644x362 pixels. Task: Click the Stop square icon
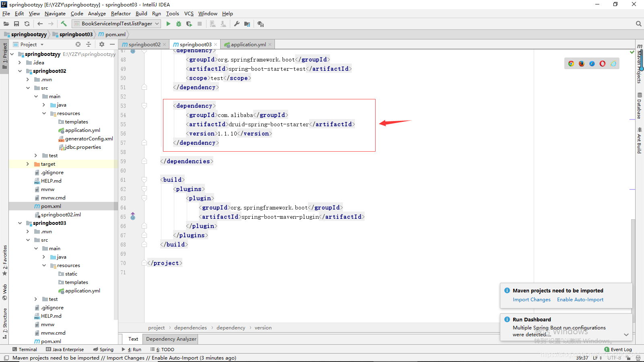(200, 24)
